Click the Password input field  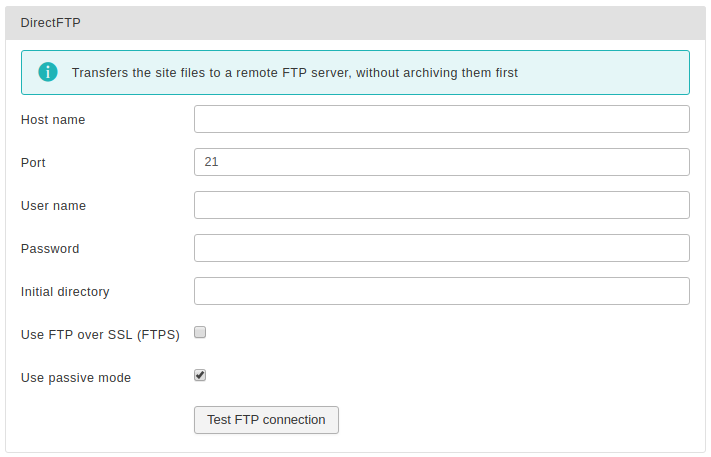point(442,248)
